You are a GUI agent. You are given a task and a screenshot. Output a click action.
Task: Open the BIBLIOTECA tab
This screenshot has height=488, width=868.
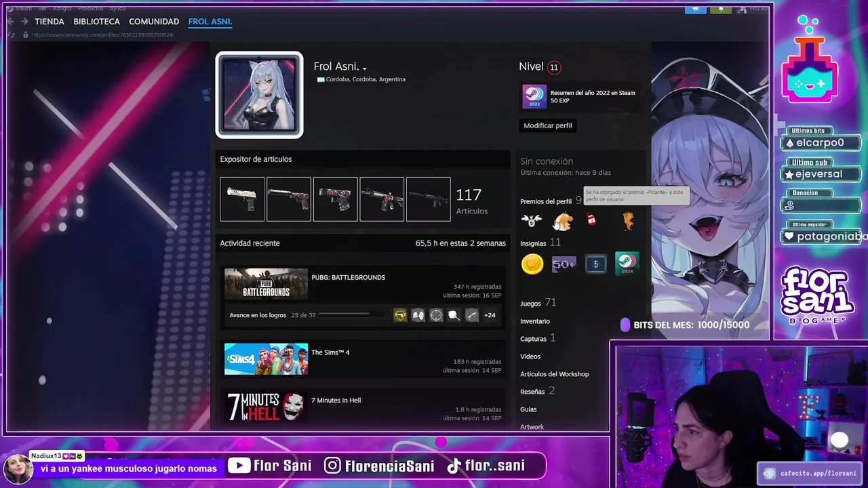click(x=96, y=22)
